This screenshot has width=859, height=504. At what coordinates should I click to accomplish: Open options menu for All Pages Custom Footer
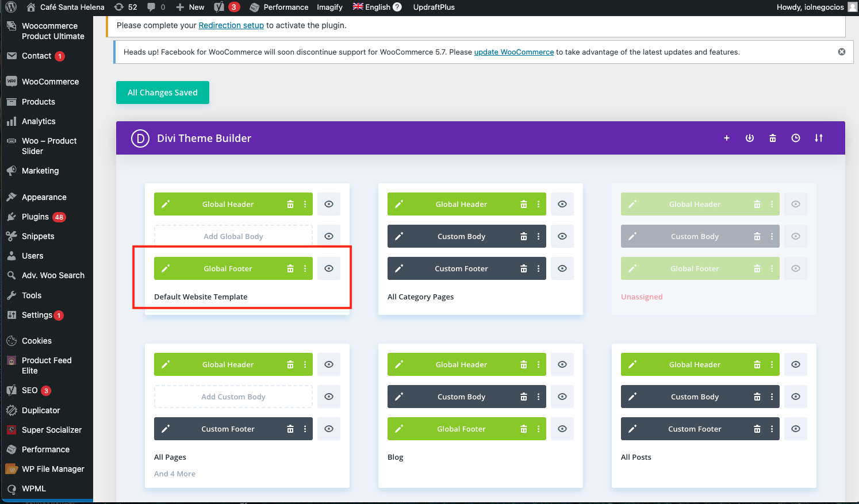click(x=305, y=429)
